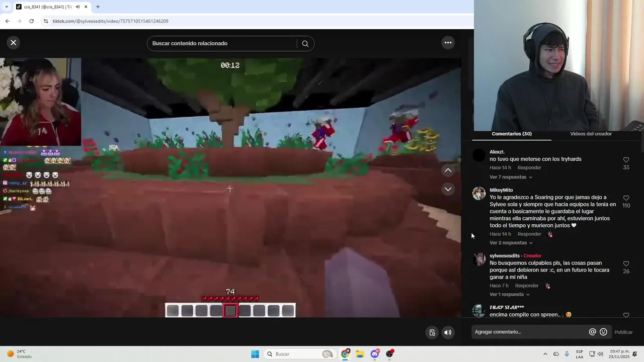Click the microphone tray icon

(567, 354)
